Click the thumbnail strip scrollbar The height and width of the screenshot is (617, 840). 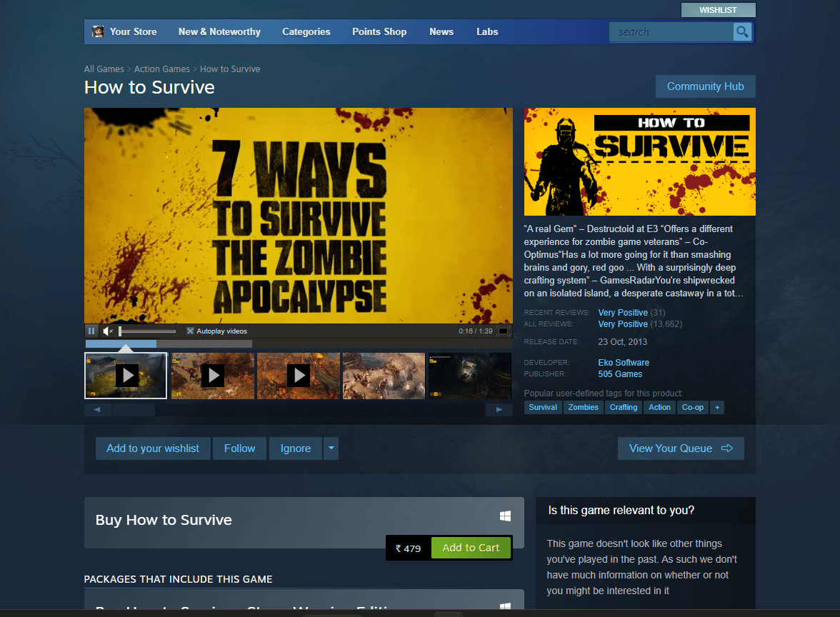click(299, 410)
